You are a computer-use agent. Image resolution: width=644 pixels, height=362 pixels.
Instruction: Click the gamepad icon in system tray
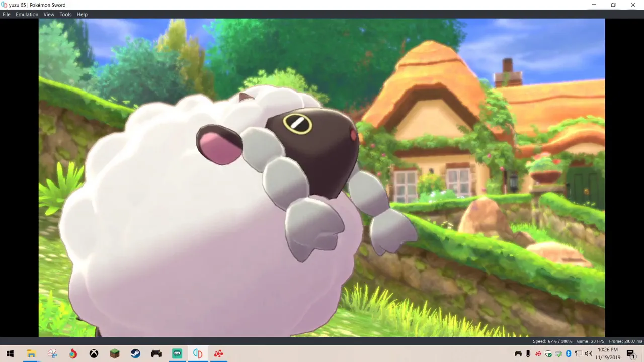(x=518, y=353)
